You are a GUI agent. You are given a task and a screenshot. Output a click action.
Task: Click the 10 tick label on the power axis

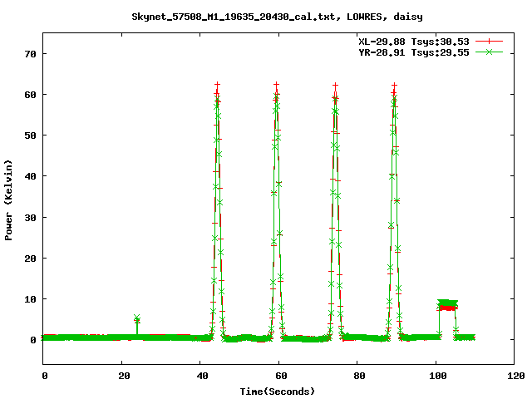click(30, 299)
